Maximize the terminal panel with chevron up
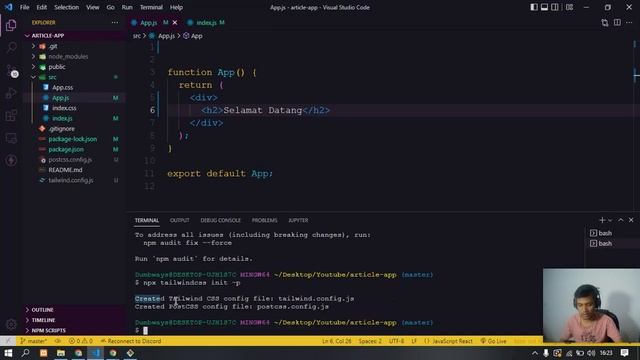The width and height of the screenshot is (640, 360). click(621, 220)
